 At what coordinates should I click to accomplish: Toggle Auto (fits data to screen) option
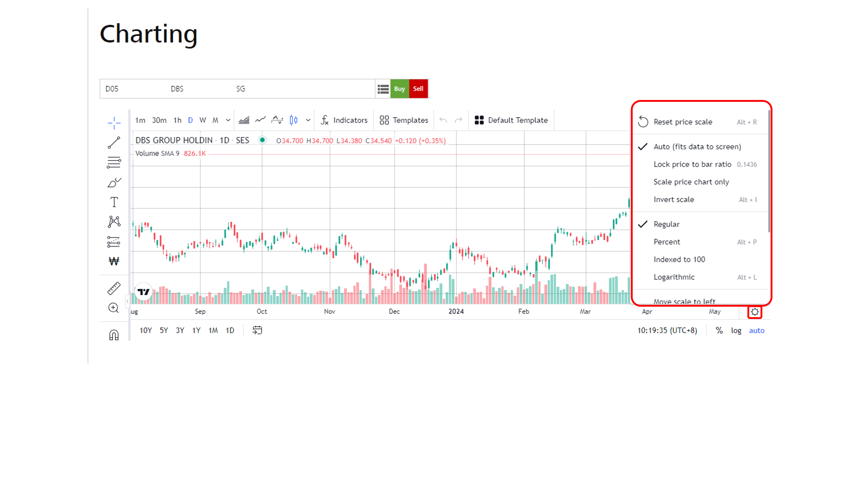click(x=697, y=147)
